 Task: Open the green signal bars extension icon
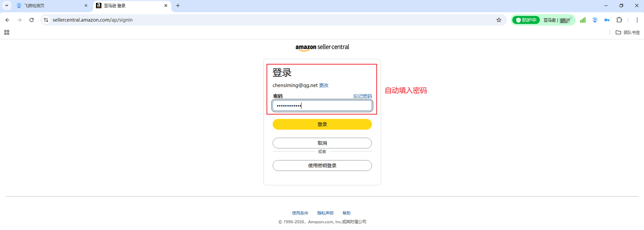tap(583, 20)
